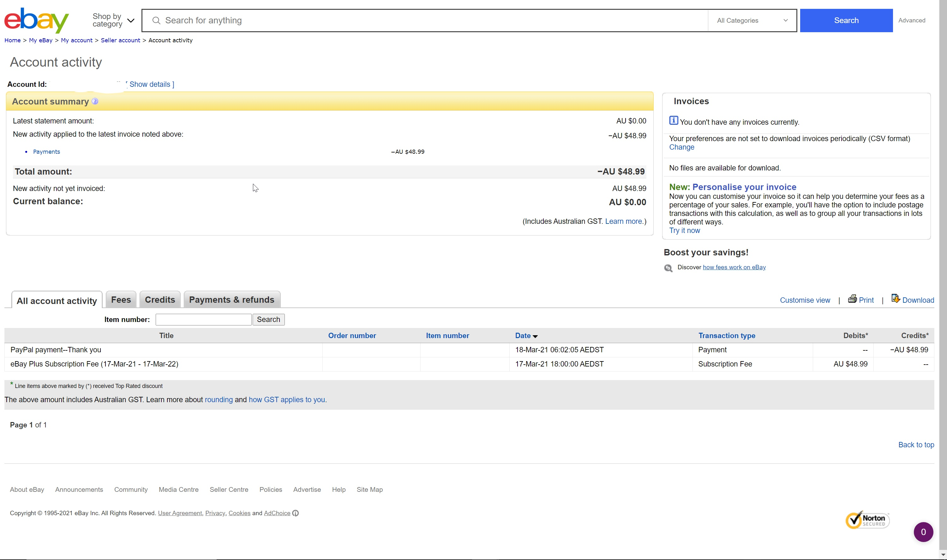Click Download link
The image size is (947, 560).
click(918, 301)
